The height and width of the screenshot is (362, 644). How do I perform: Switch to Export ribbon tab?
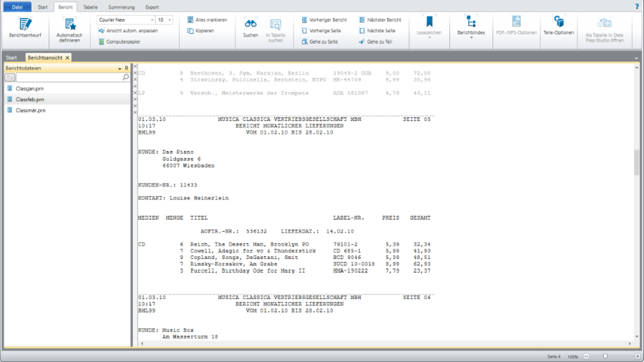[x=152, y=7]
